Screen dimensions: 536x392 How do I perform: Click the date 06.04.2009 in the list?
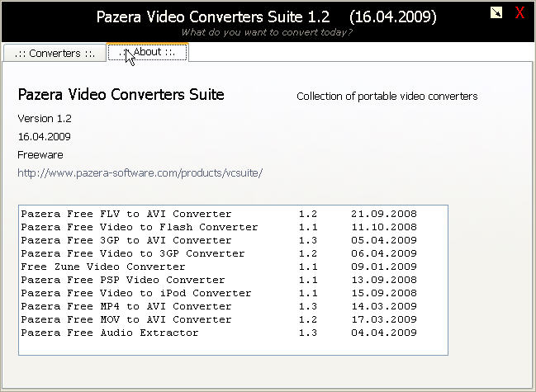coord(384,253)
